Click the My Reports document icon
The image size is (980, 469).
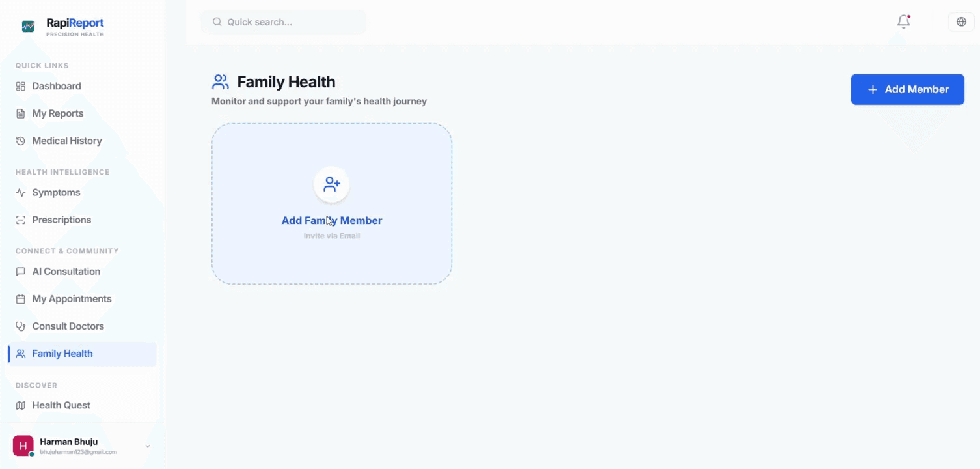(x=20, y=113)
